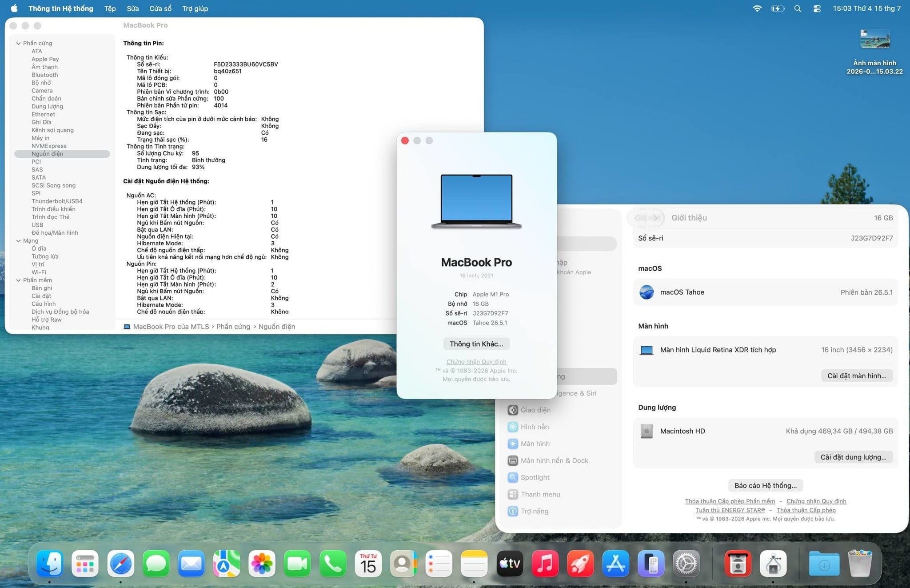Launch Reminders from the Dock

(439, 564)
